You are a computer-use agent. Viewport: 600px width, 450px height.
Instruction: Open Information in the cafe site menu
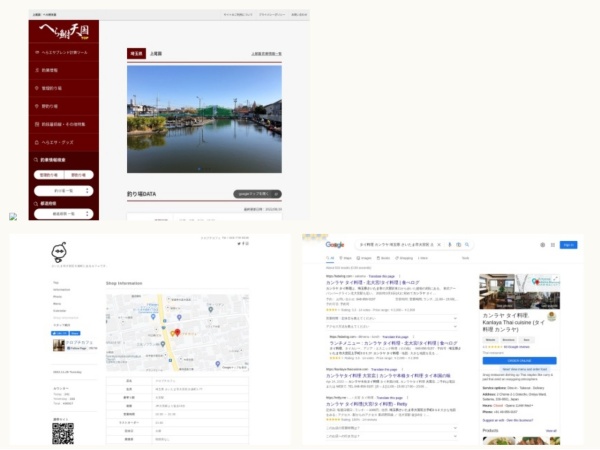pos(62,290)
